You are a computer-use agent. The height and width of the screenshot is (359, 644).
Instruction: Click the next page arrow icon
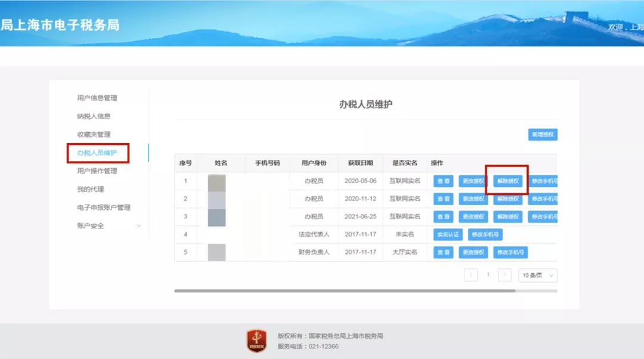point(504,275)
